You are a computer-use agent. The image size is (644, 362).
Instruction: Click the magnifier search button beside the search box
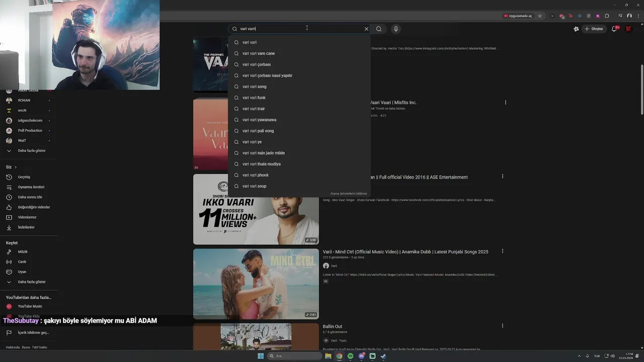click(379, 29)
